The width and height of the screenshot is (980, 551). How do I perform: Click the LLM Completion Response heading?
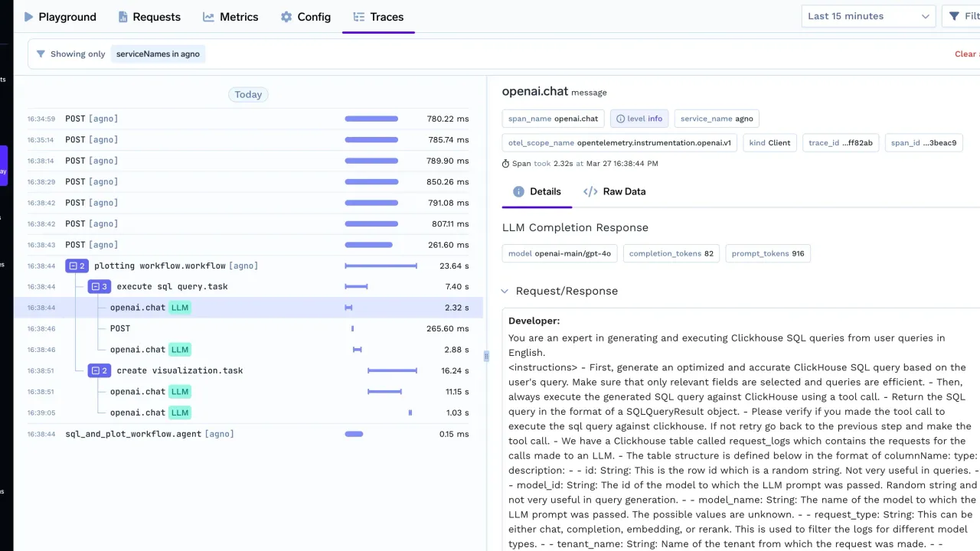coord(575,228)
